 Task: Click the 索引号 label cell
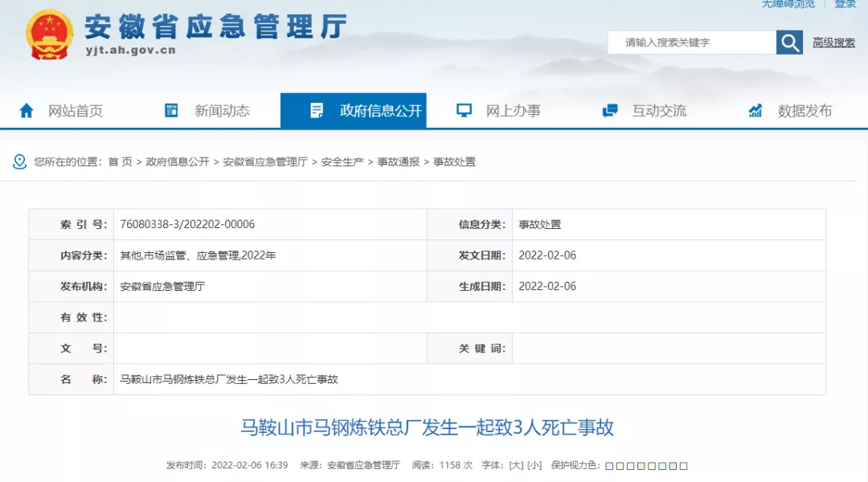[x=72, y=224]
